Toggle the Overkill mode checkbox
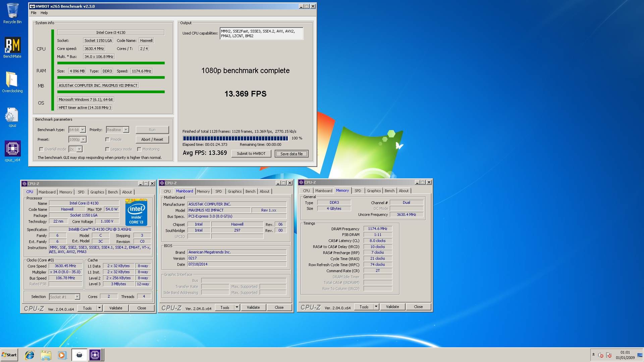Image resolution: width=644 pixels, height=362 pixels. tap(41, 149)
